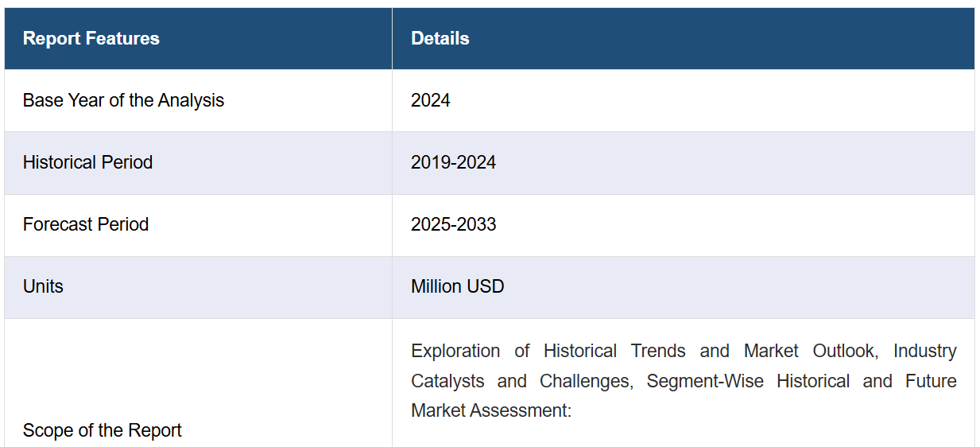Click the Details column header

point(440,38)
